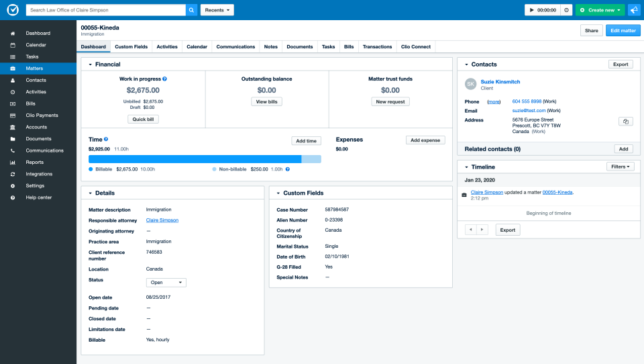
Task: Switch to the Communications tab
Action: [x=235, y=46]
